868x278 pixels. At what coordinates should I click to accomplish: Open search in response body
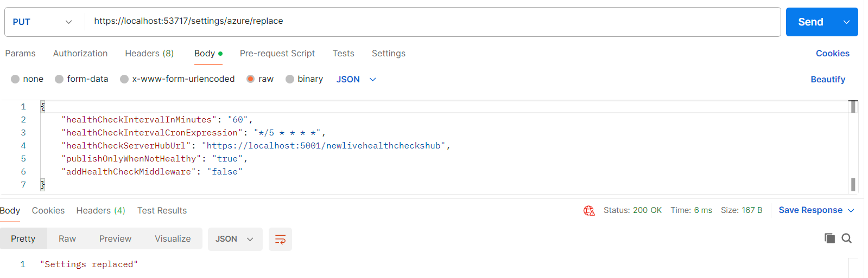[847, 238]
